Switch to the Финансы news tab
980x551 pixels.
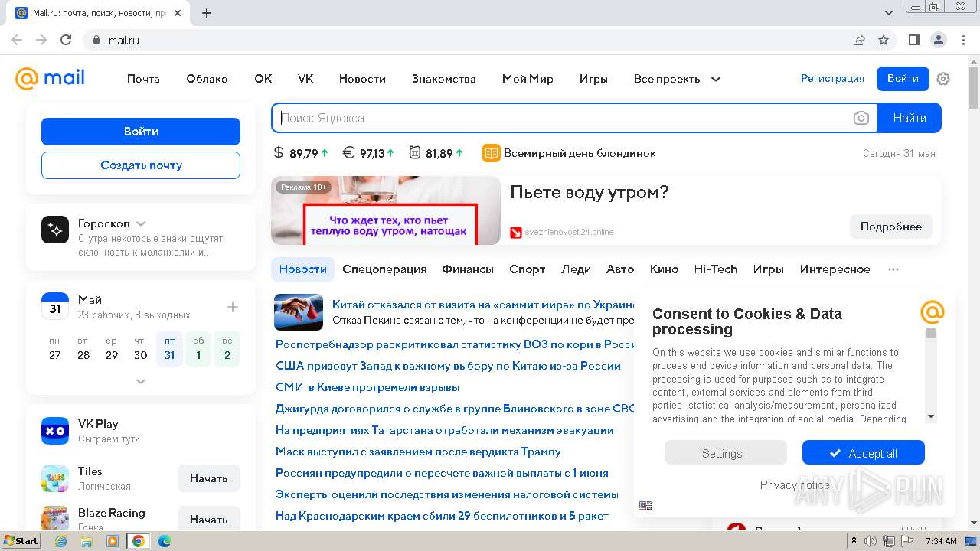coord(468,269)
